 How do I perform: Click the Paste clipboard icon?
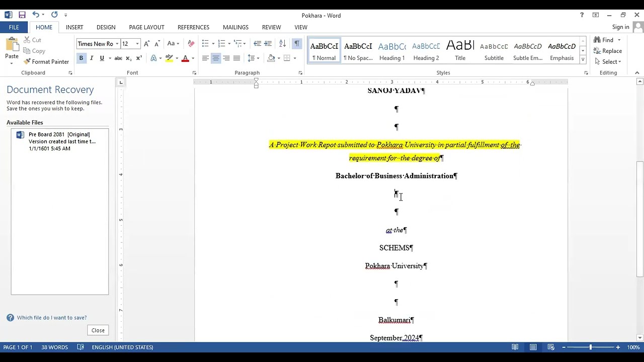click(x=12, y=47)
